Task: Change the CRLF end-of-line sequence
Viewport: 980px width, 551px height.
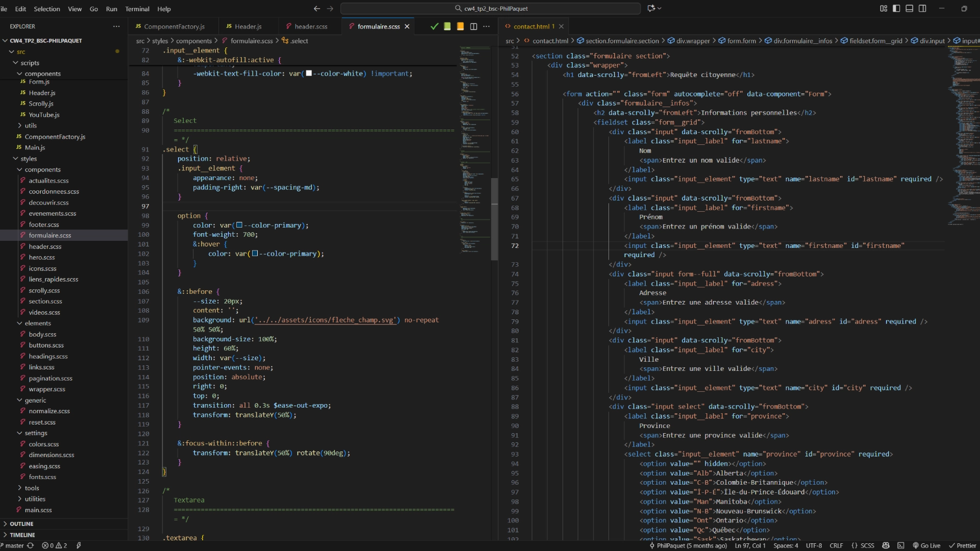Action: 836,545
